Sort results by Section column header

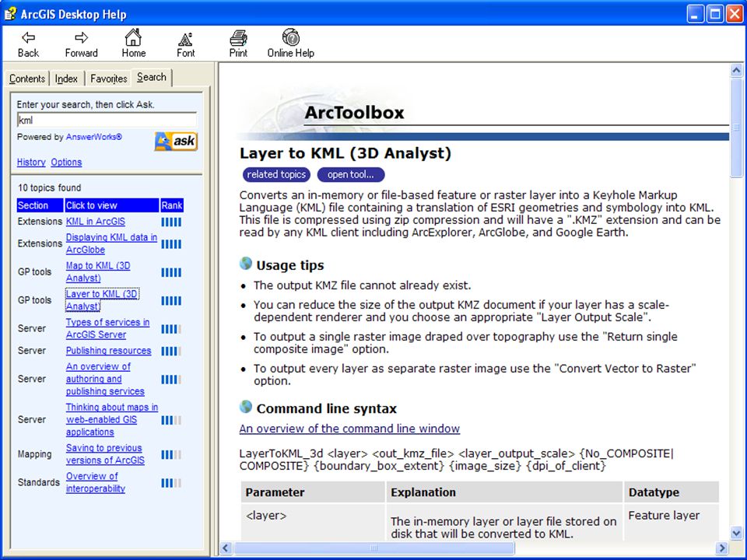coord(40,205)
